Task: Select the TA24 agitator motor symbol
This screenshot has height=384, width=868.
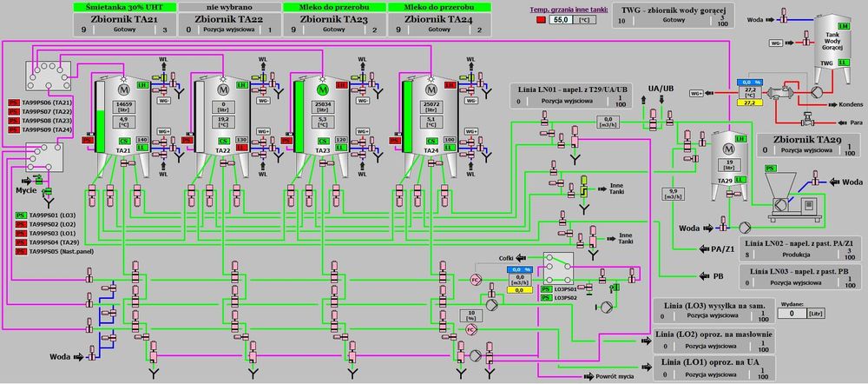Action: click(431, 89)
